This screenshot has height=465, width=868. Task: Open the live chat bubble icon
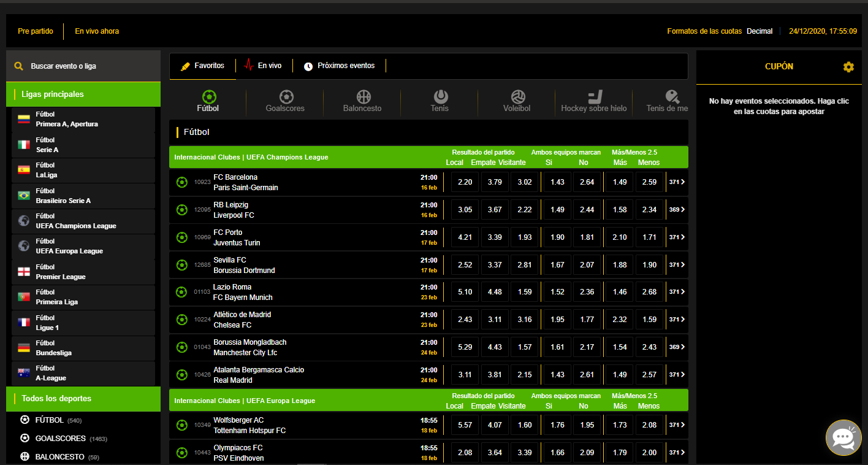coord(843,437)
